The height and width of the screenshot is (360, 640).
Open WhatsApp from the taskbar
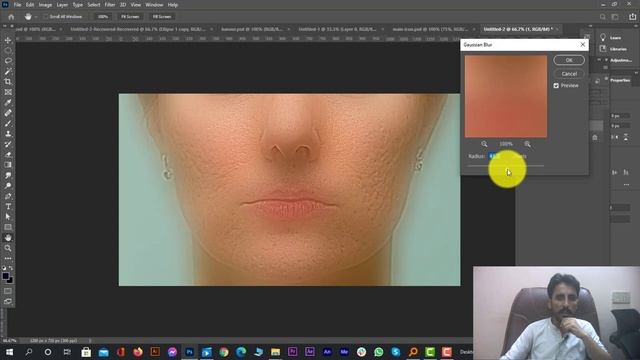pyautogui.click(x=378, y=352)
